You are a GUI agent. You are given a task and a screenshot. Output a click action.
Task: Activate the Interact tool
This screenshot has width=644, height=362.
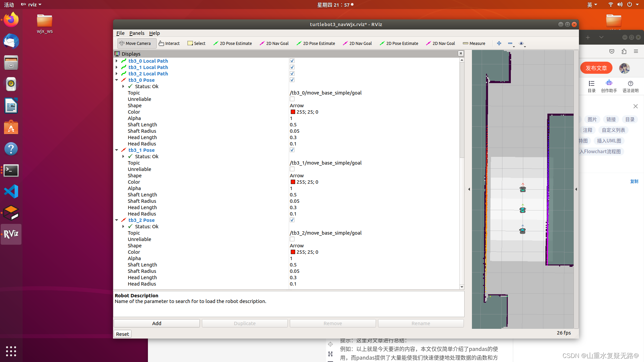point(169,43)
